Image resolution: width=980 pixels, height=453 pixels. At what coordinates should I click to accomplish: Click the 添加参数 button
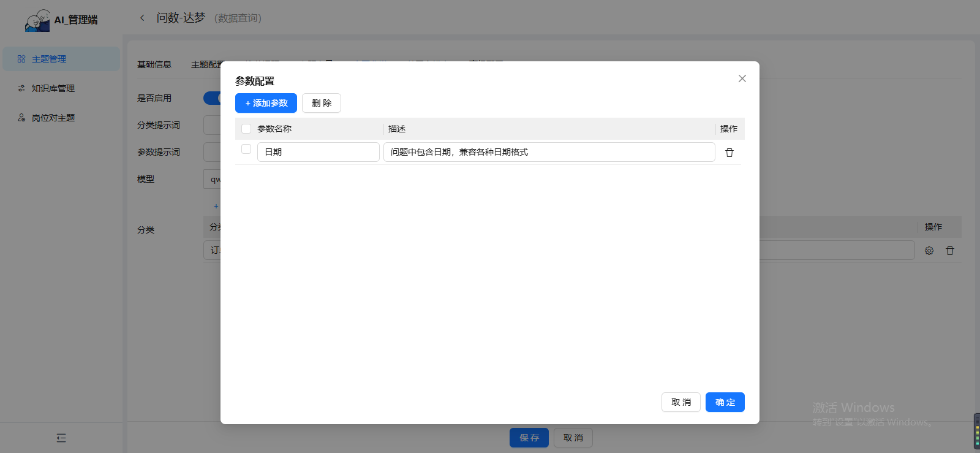click(x=266, y=103)
